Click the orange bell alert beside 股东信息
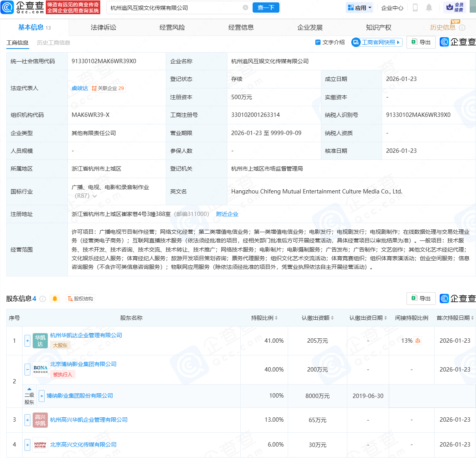This screenshot has width=476, height=458. point(55,299)
